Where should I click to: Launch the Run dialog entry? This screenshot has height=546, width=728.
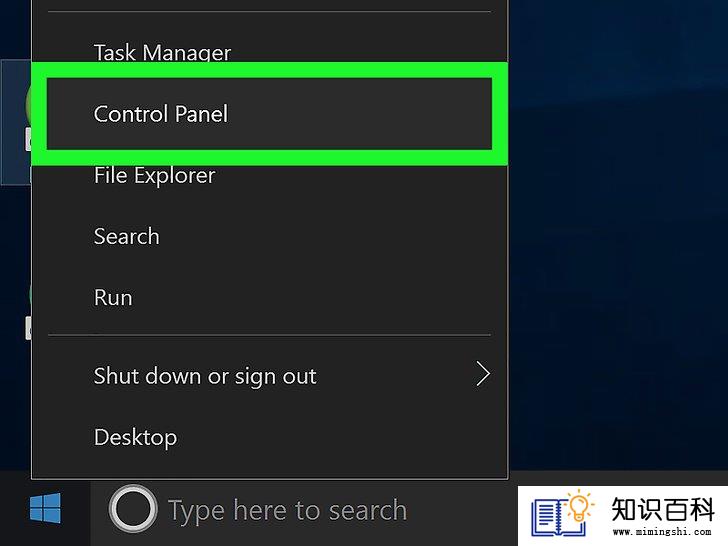point(113,298)
